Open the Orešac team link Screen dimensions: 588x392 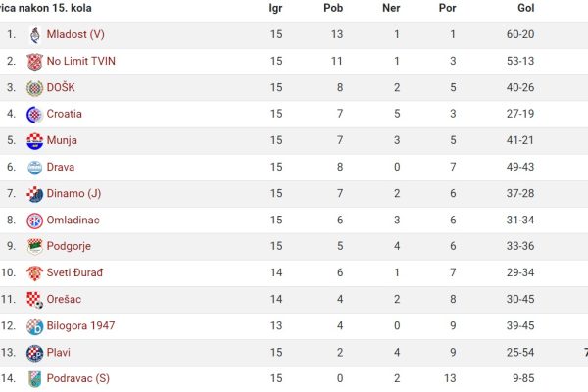[x=64, y=299]
